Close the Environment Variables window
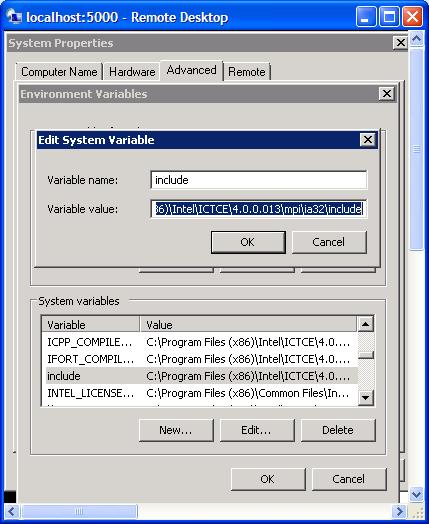 387,94
